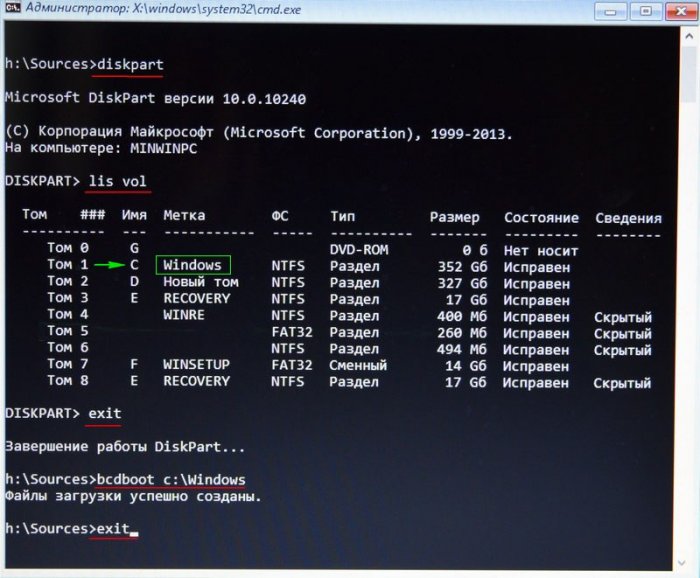Place cursor at the final exit prompt

[x=134, y=529]
